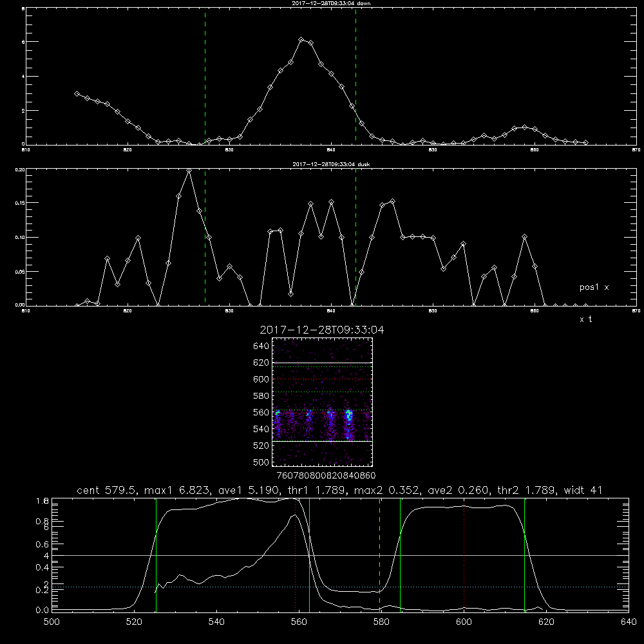Click the dusk plot title timestamp
The image size is (644, 644).
click(x=331, y=164)
